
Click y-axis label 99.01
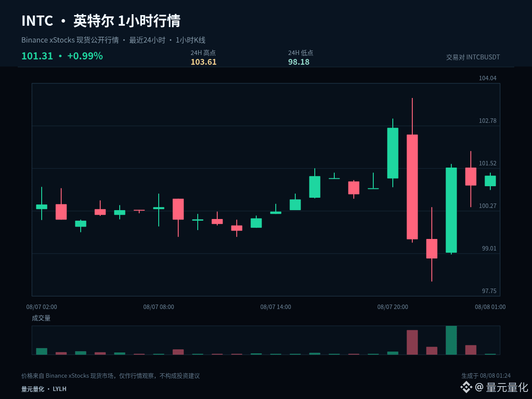(x=489, y=248)
